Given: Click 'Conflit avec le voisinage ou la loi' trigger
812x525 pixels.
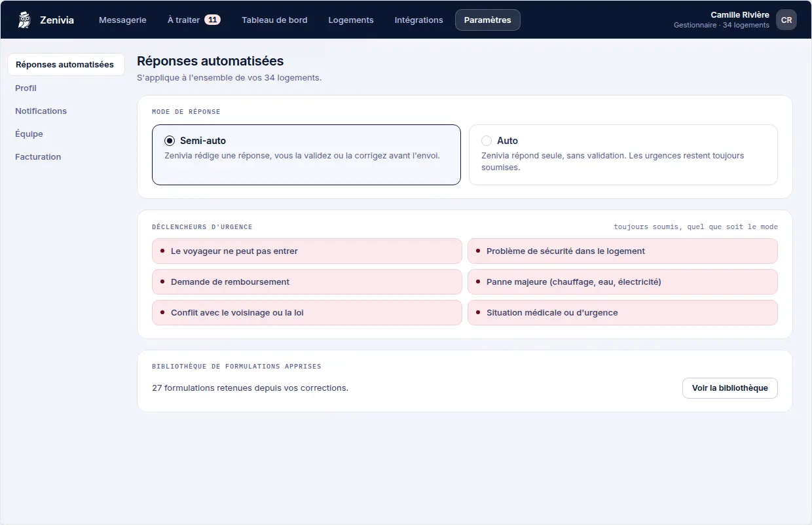Looking at the screenshot, I should coord(307,312).
